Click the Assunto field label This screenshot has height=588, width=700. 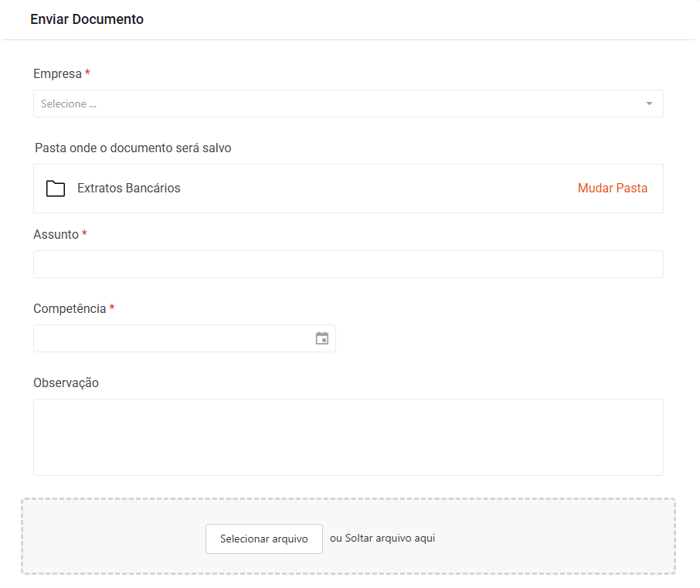coord(56,234)
